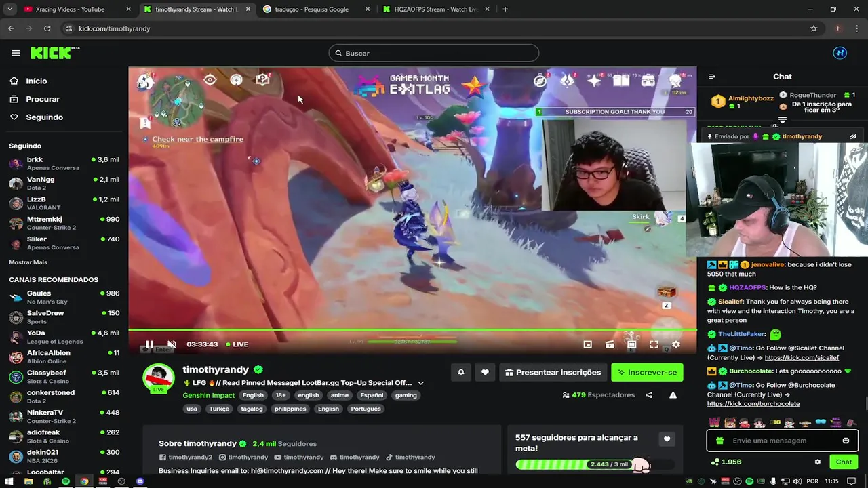Open timothyrandy TikTok social link
Screen dimensions: 868x488
point(410,457)
